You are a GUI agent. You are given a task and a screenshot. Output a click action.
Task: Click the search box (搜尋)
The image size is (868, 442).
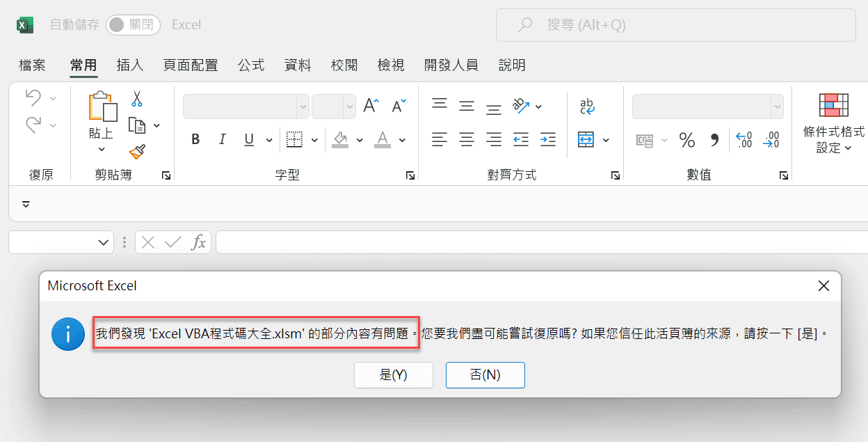pos(675,25)
